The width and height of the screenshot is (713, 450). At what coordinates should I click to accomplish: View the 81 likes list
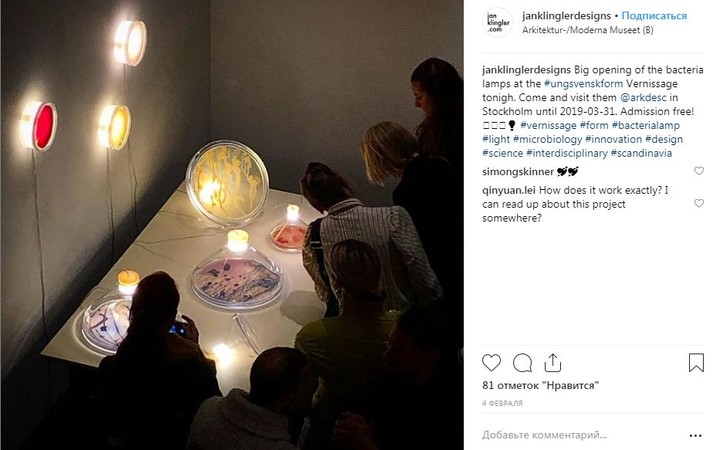540,385
